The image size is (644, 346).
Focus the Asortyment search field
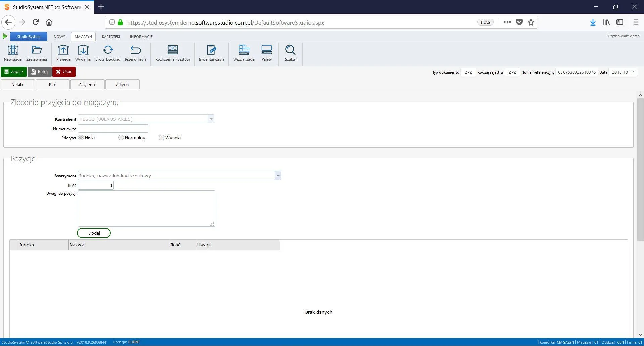pos(177,176)
